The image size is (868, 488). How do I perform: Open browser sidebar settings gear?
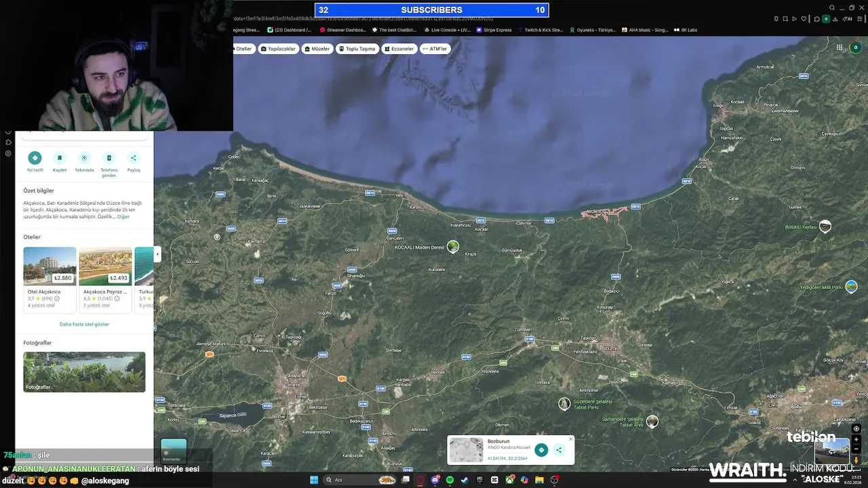coord(8,153)
